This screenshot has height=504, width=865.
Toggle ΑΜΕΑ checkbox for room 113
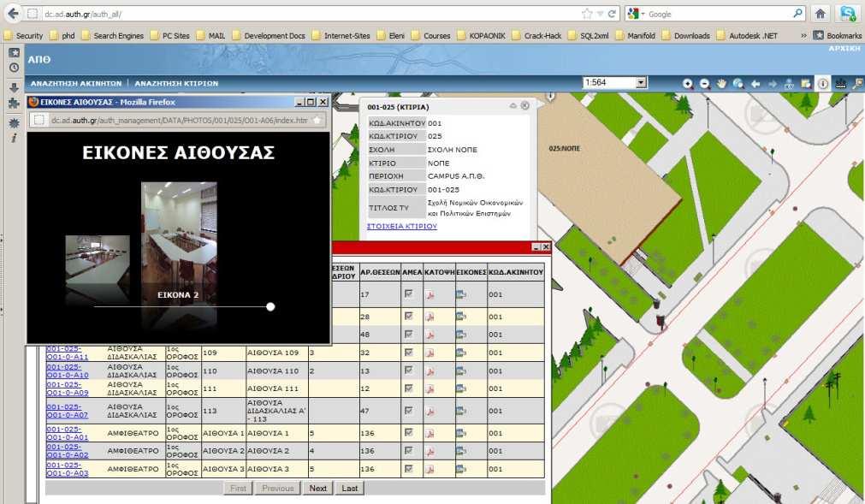[x=409, y=410]
